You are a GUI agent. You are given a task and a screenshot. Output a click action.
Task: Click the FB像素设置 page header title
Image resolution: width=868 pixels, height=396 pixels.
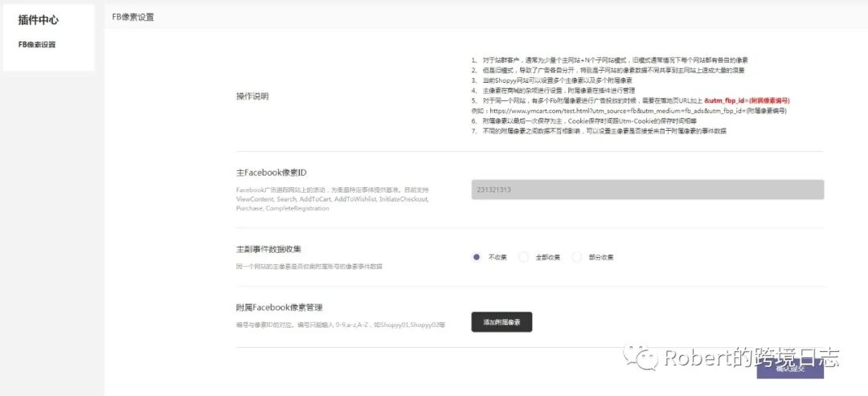click(x=133, y=17)
